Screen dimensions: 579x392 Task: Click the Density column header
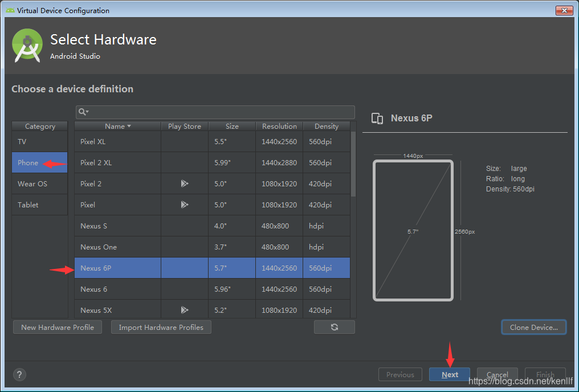point(327,126)
